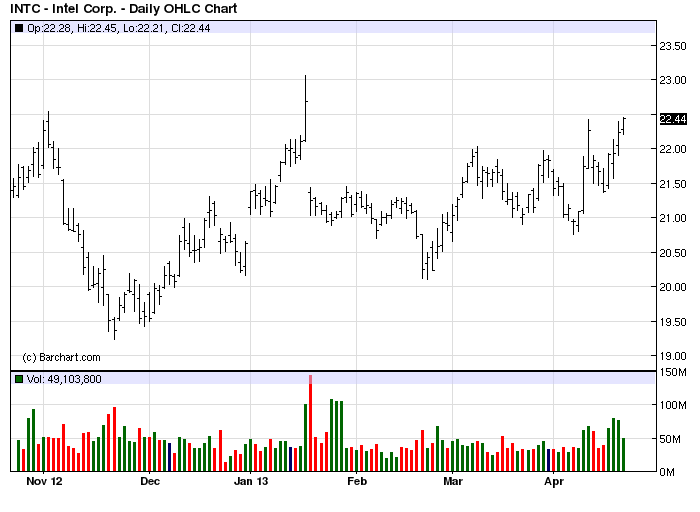
Task: Click the chart title 'INTC - Intel Corp. - Daily OHLC Chart'
Action: 124,8
